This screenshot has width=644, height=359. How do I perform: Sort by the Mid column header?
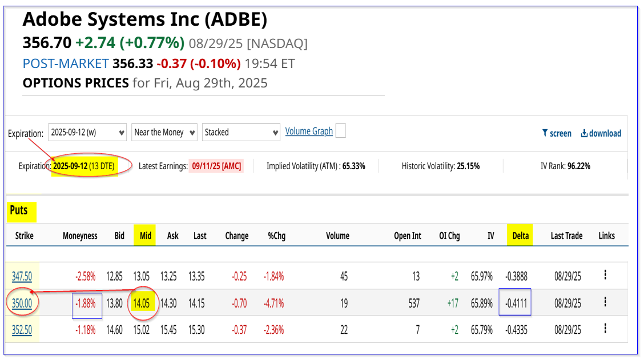coord(146,236)
